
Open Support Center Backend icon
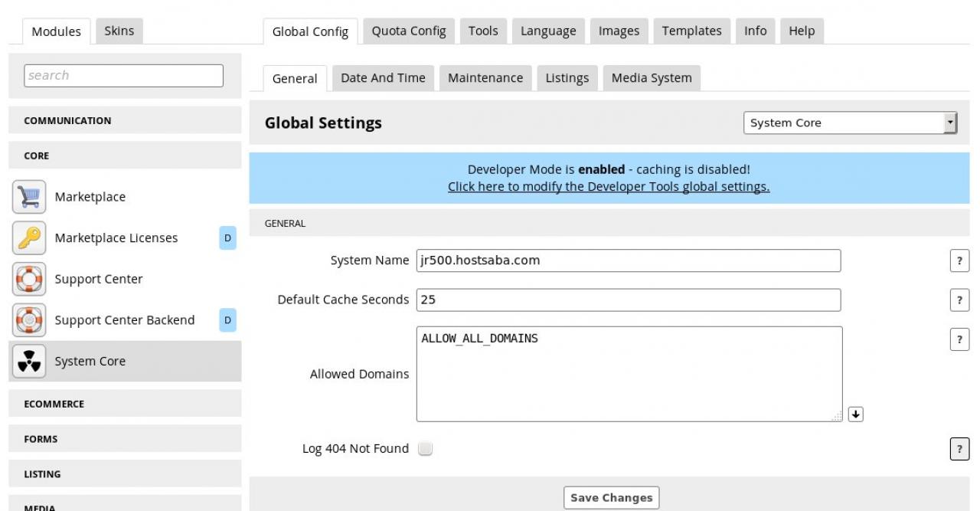[x=28, y=320]
